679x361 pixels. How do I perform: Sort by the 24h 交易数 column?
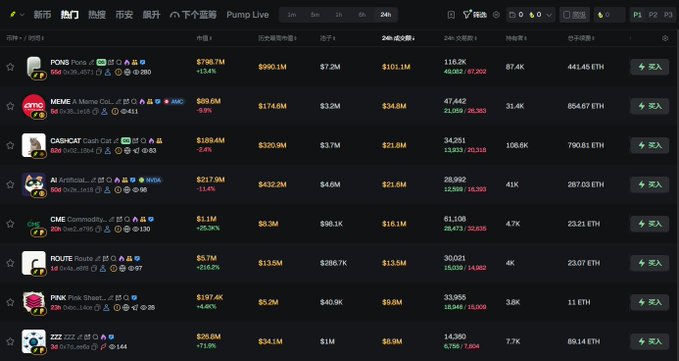(460, 39)
